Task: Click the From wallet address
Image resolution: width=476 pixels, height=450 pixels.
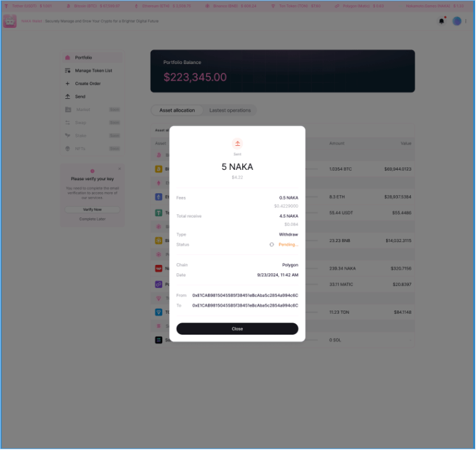Action: pos(245,295)
